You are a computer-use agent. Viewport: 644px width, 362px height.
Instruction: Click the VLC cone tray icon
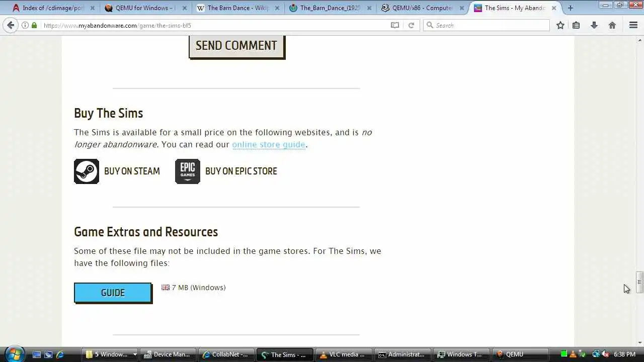(x=573, y=354)
